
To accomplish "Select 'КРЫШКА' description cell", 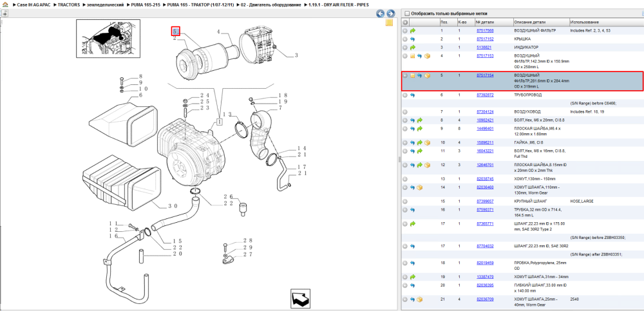I will pos(522,39).
